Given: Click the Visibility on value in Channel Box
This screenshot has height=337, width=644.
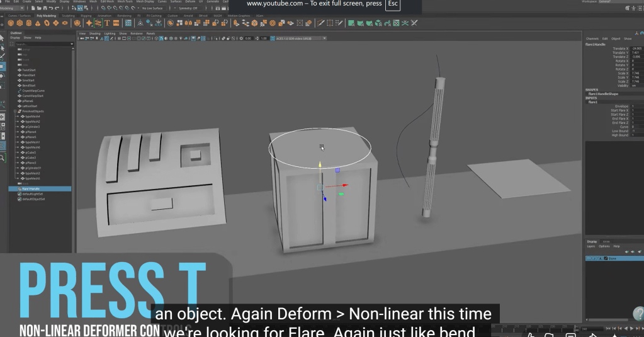Looking at the screenshot, I should (x=637, y=86).
